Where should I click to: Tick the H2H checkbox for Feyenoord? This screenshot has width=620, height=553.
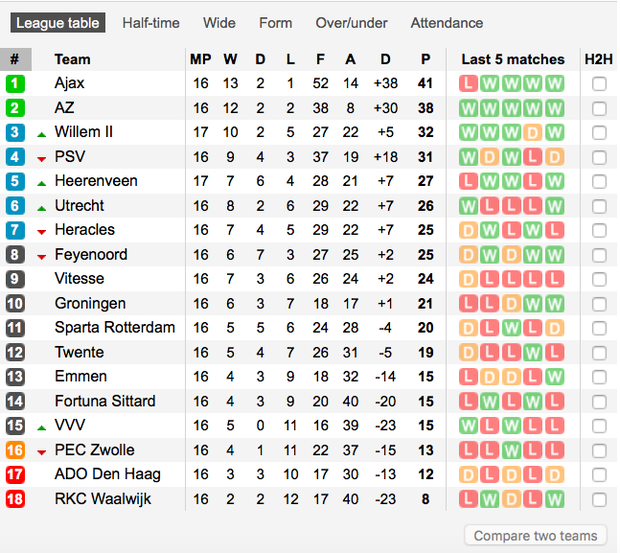click(599, 255)
